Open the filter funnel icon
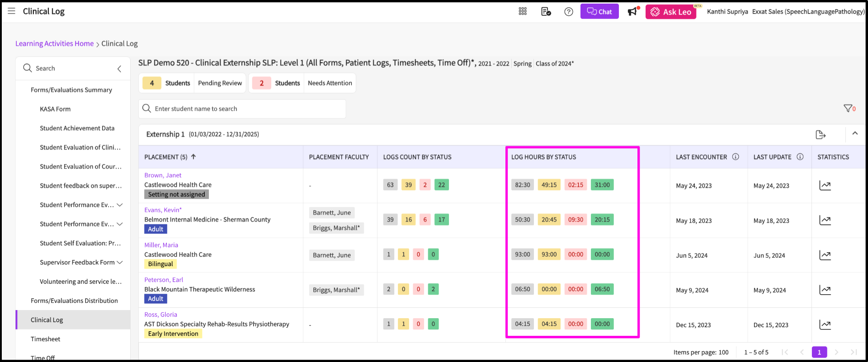868x362 pixels. point(848,108)
